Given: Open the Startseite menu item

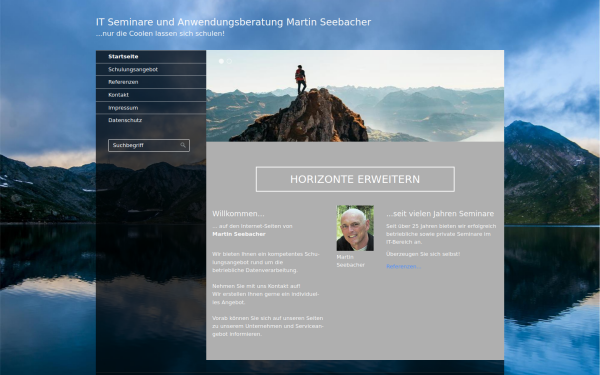Looking at the screenshot, I should pyautogui.click(x=151, y=57).
